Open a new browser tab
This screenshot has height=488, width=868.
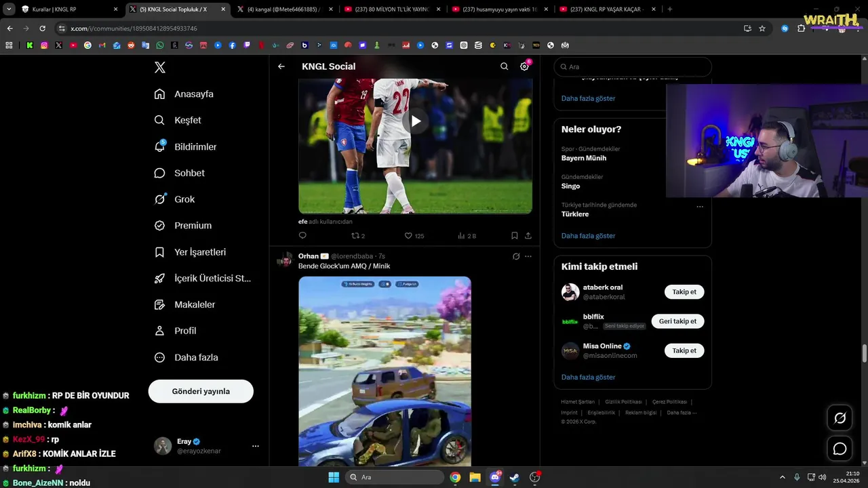pos(670,9)
